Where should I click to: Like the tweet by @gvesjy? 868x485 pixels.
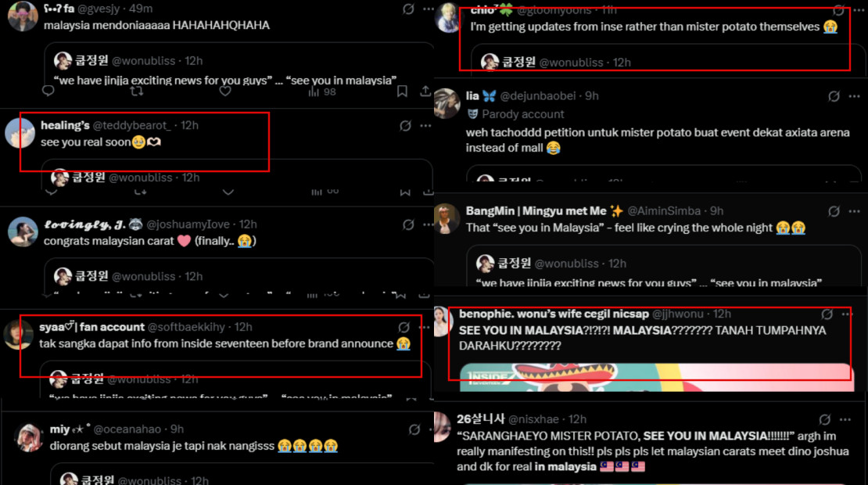(x=224, y=91)
